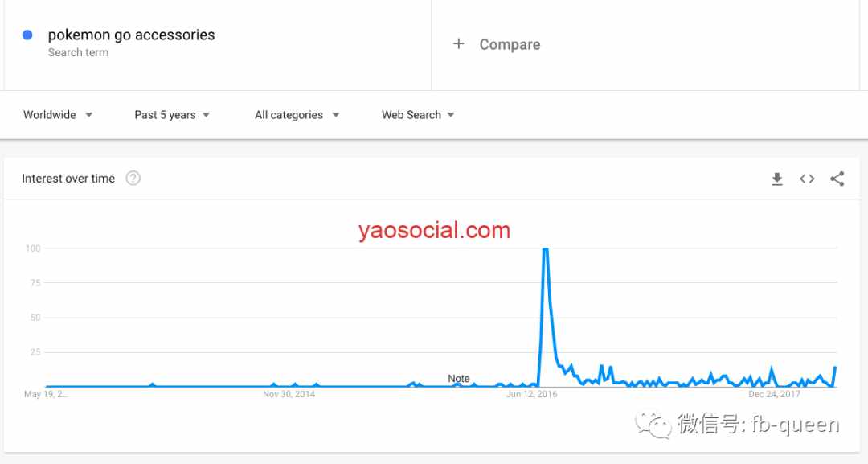This screenshot has height=464, width=868.
Task: Open the help question mark icon
Action: 133,179
